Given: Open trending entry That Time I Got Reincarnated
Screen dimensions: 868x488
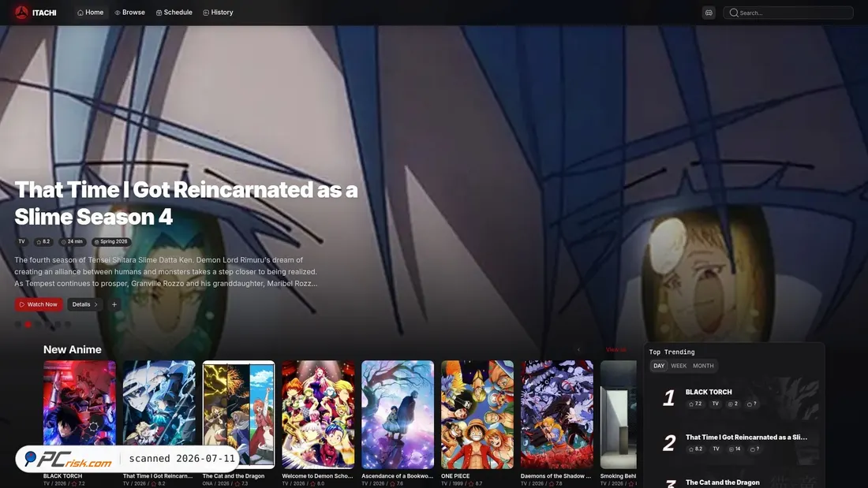Looking at the screenshot, I should [x=746, y=437].
